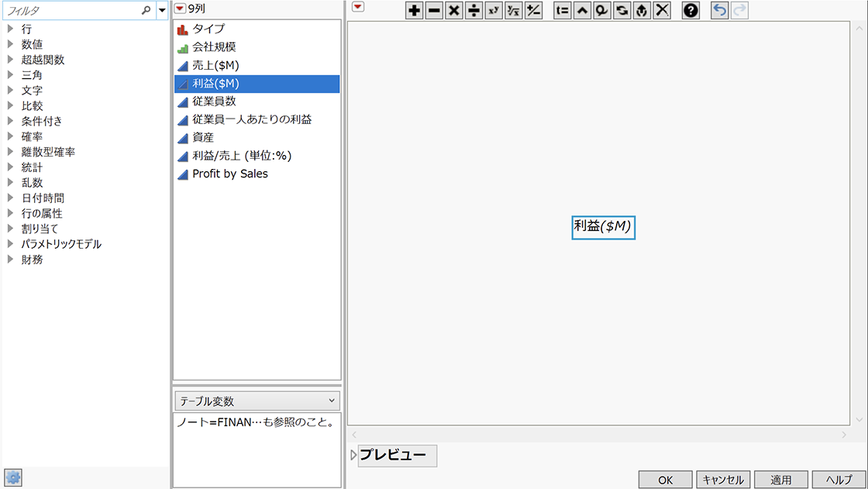868x489 pixels.
Task: Click the Multiply operator button
Action: pyautogui.click(x=454, y=11)
